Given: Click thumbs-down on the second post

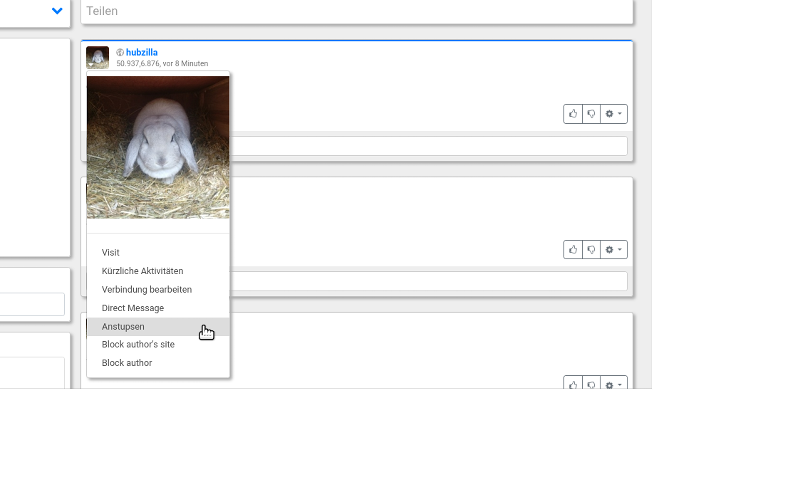Looking at the screenshot, I should [x=591, y=249].
